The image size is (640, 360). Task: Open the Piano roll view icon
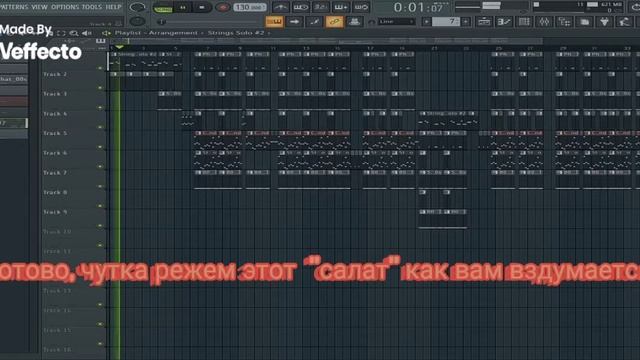[x=504, y=22]
